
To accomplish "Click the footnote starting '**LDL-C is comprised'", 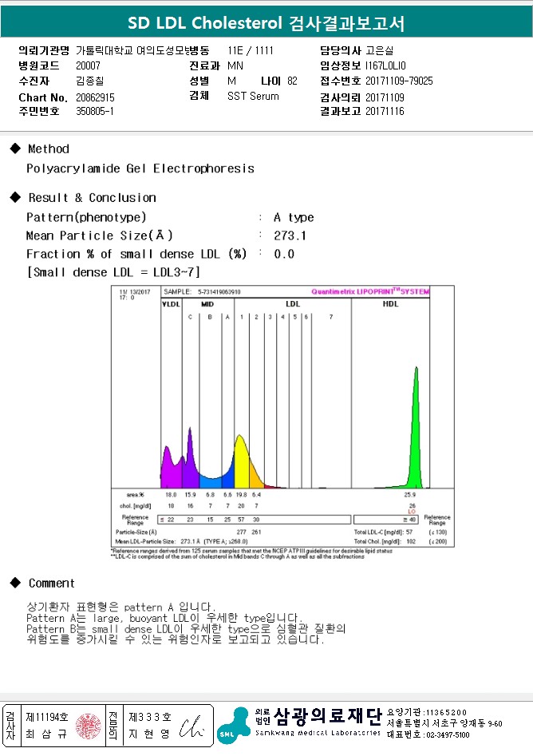I will tap(238, 556).
